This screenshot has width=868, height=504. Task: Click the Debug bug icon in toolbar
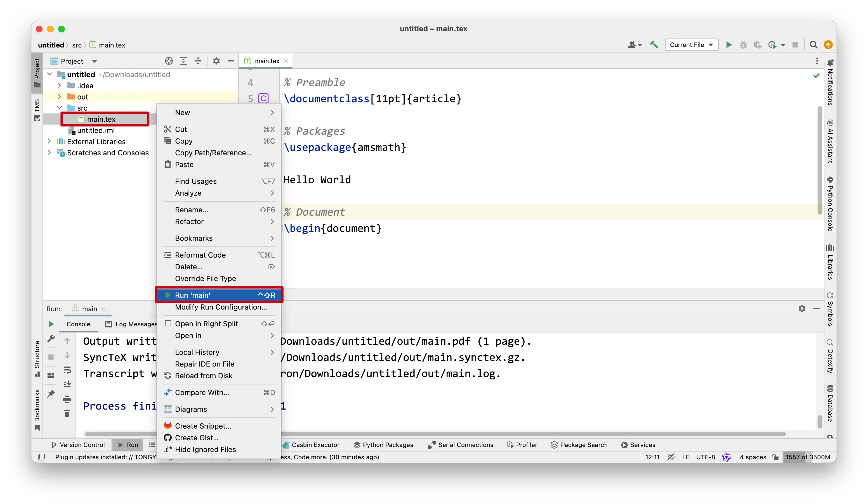point(743,45)
